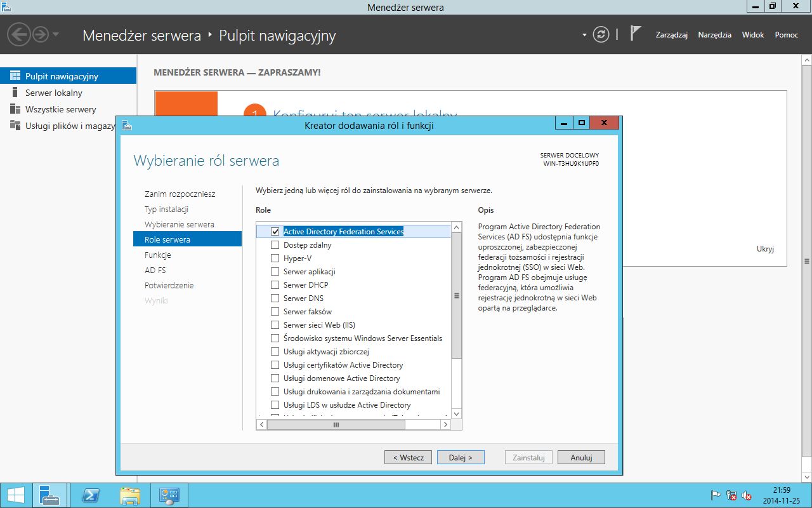
Task: Check the Serwer DNS role
Action: [x=275, y=298]
